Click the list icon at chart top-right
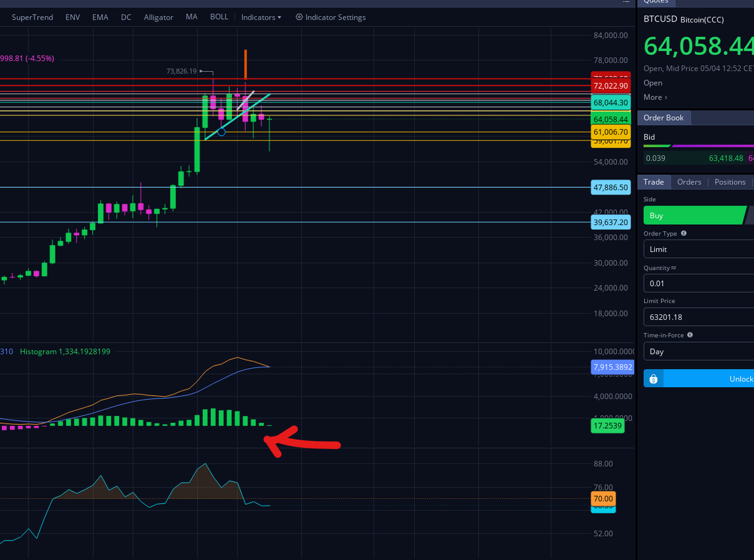Image resolution: width=754 pixels, height=560 pixels. point(625,3)
